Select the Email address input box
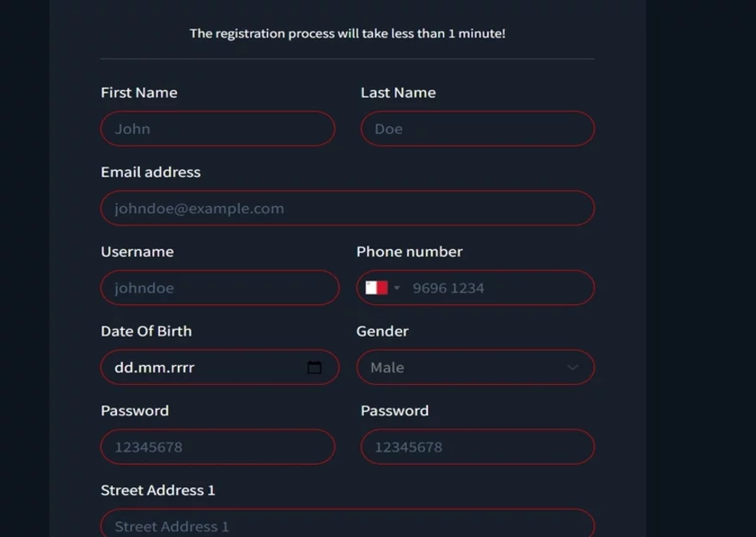Viewport: 756px width, 537px height. [x=347, y=209]
